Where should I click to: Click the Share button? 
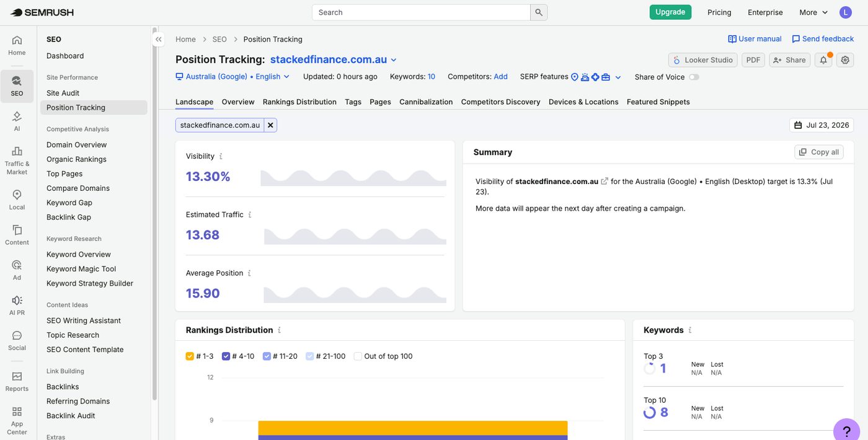pyautogui.click(x=789, y=60)
